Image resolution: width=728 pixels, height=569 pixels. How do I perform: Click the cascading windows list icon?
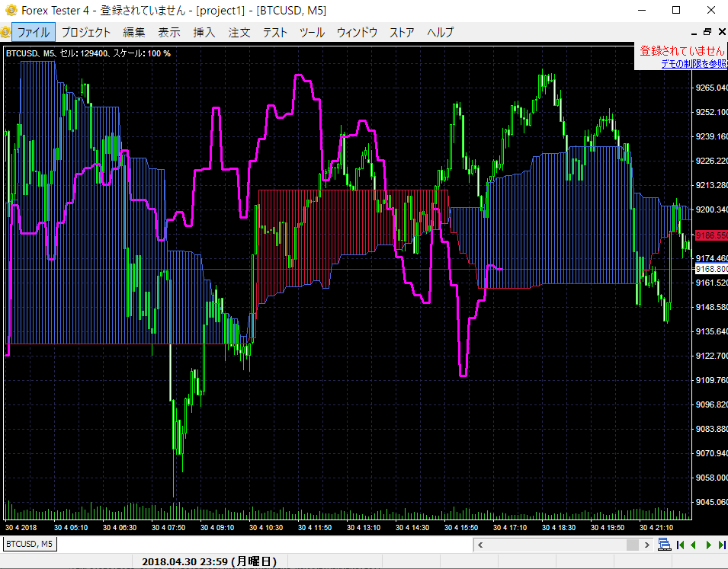coord(665,545)
